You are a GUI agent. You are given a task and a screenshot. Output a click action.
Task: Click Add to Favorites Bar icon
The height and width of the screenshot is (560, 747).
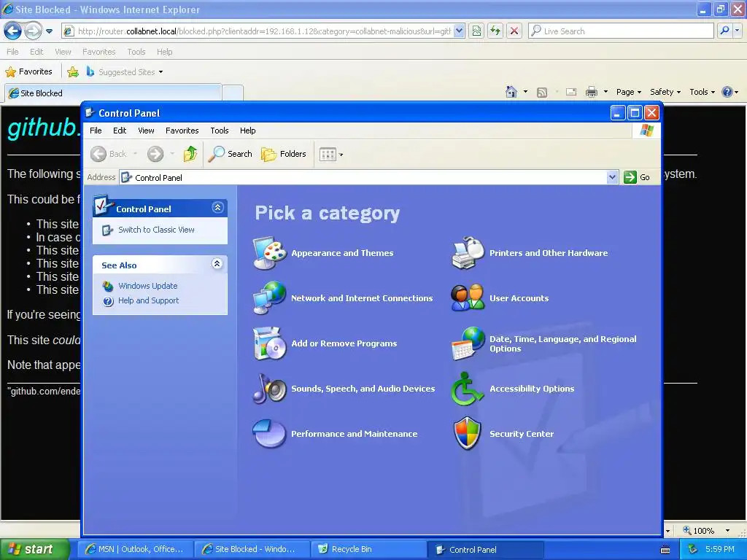73,72
